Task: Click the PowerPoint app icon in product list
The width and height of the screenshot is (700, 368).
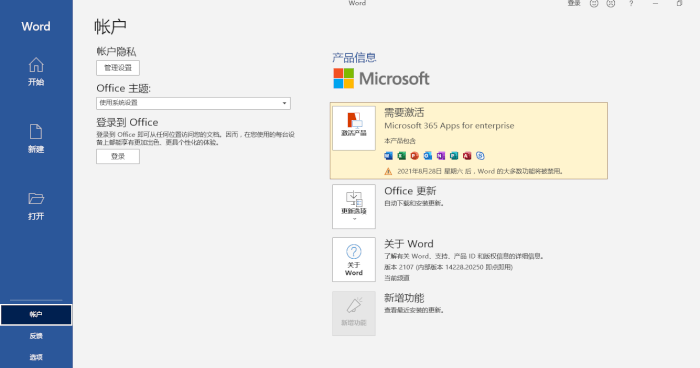Action: 415,155
